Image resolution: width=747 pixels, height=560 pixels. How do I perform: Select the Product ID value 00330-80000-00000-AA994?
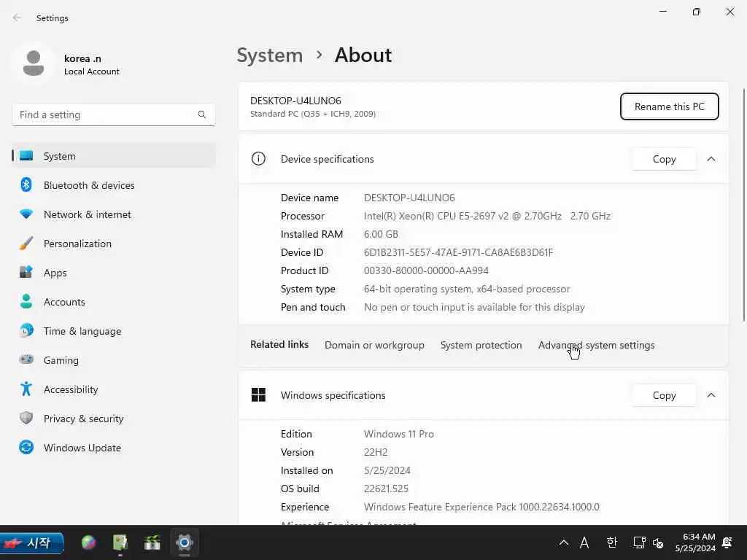coord(426,271)
